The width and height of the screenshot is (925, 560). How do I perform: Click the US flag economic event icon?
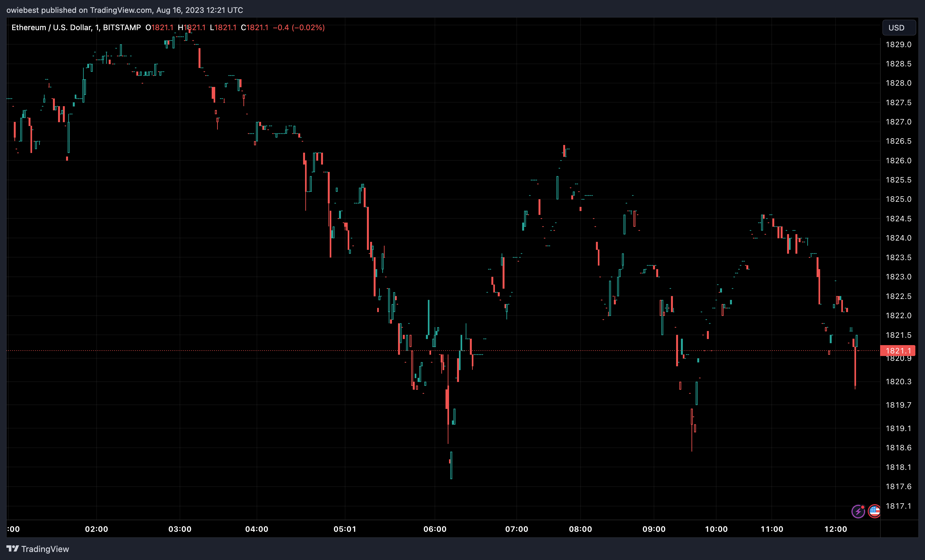pos(874,511)
